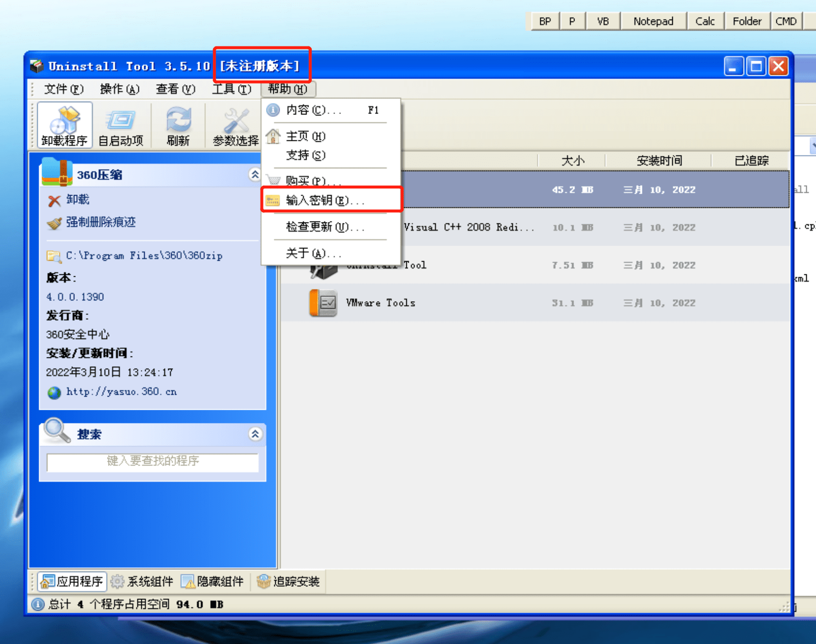Open http://yasuo.360.cn link
Screen dimensions: 816x644
pyautogui.click(x=121, y=392)
